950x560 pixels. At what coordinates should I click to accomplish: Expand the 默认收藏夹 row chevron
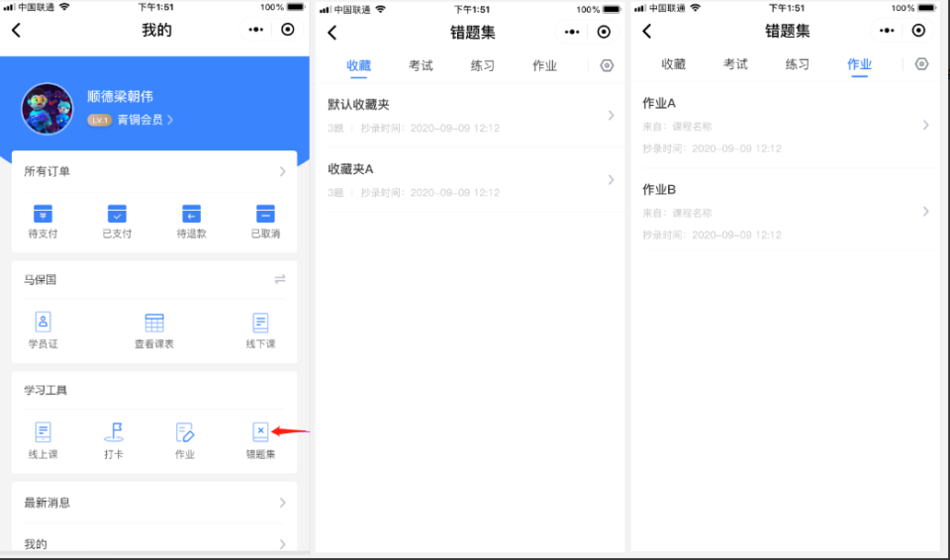pos(611,115)
